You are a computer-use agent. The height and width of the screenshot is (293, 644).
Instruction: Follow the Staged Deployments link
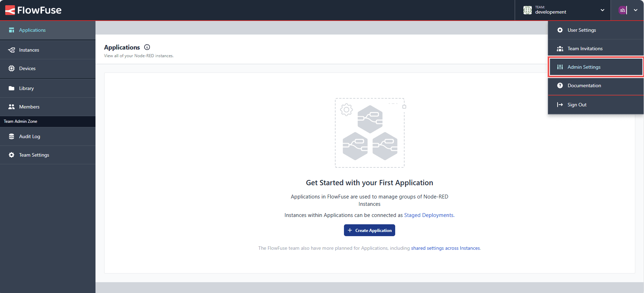(x=429, y=215)
